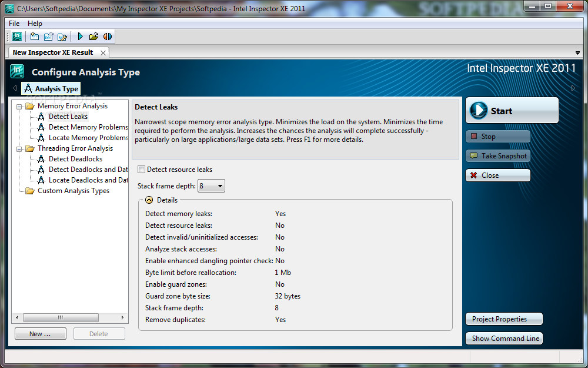Open the Help menu
Screen dimensions: 588x368
pos(35,24)
